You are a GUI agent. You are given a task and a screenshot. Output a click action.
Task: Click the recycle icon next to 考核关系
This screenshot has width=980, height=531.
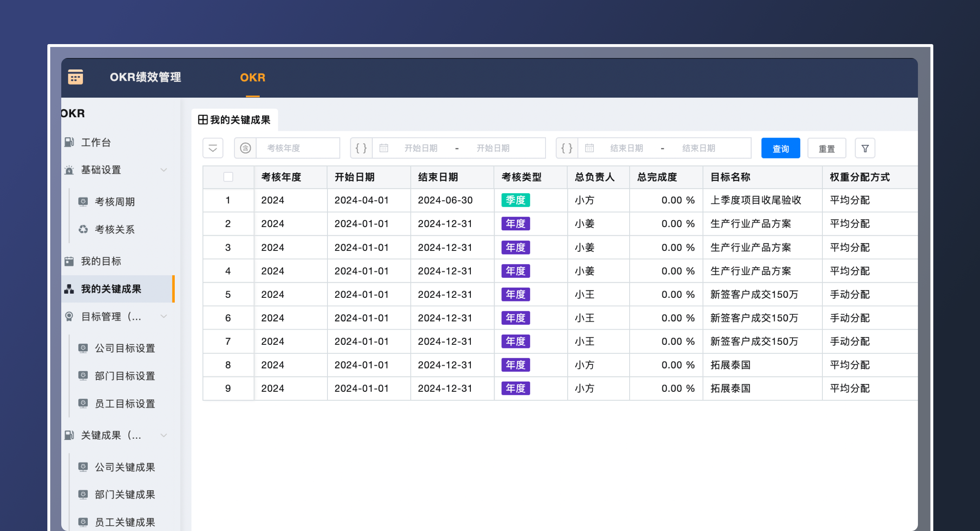coord(83,229)
